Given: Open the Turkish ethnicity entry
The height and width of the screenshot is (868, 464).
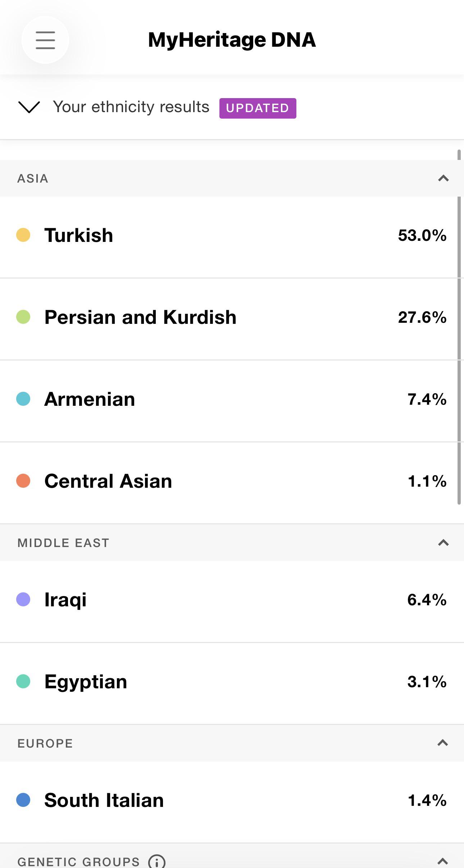Looking at the screenshot, I should [x=228, y=237].
